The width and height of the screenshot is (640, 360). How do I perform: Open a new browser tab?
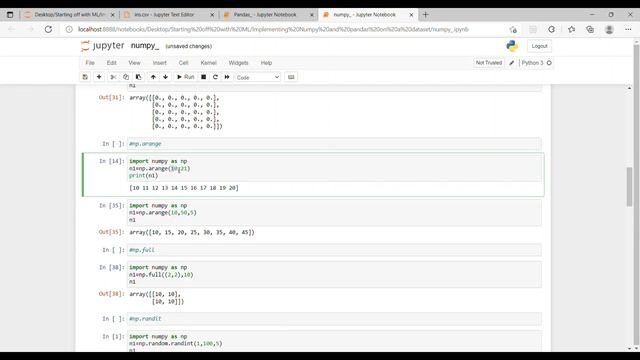425,15
